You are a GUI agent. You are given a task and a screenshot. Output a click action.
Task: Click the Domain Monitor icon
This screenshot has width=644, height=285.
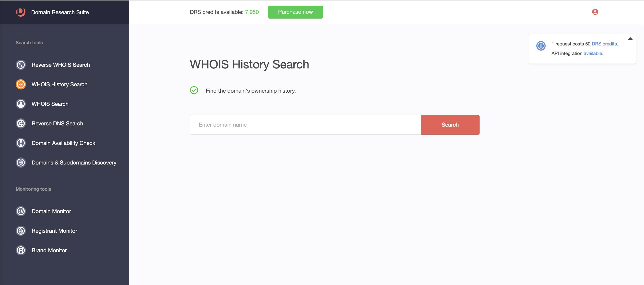tap(21, 211)
